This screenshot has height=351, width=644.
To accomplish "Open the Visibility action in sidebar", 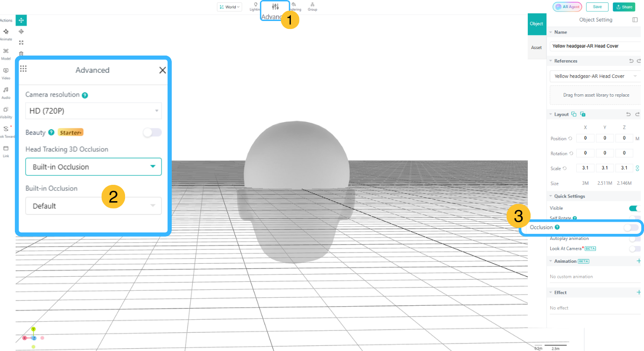I will pyautogui.click(x=6, y=112).
